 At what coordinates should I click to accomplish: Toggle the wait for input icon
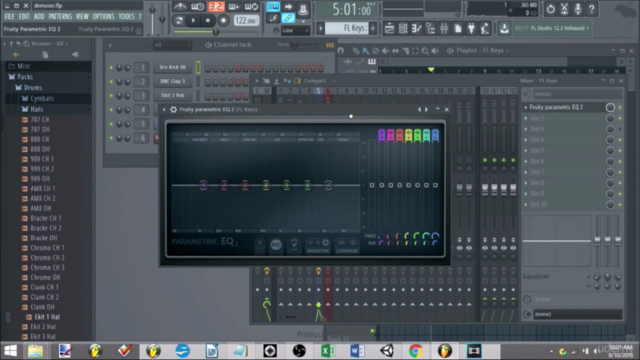[198, 7]
